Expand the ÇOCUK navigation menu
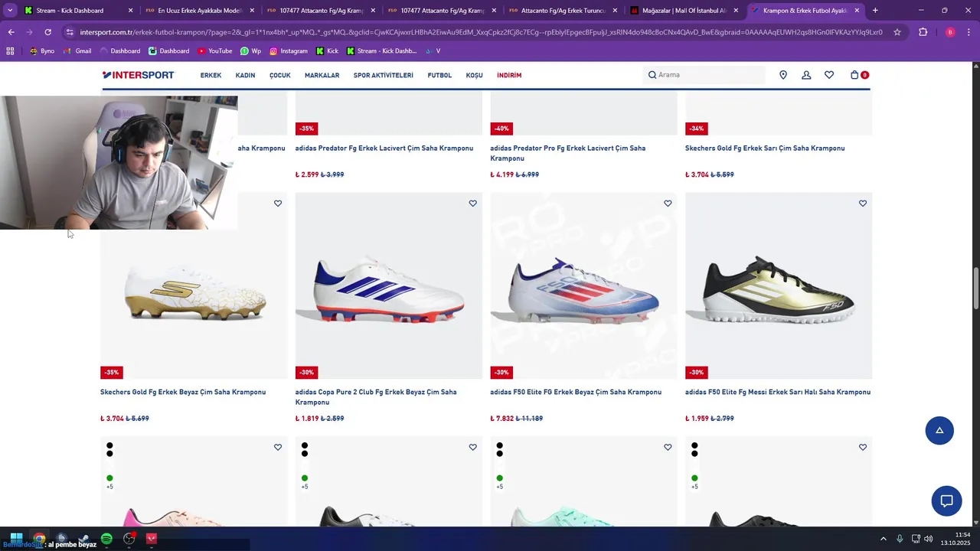This screenshot has height=551, width=980. (x=279, y=75)
